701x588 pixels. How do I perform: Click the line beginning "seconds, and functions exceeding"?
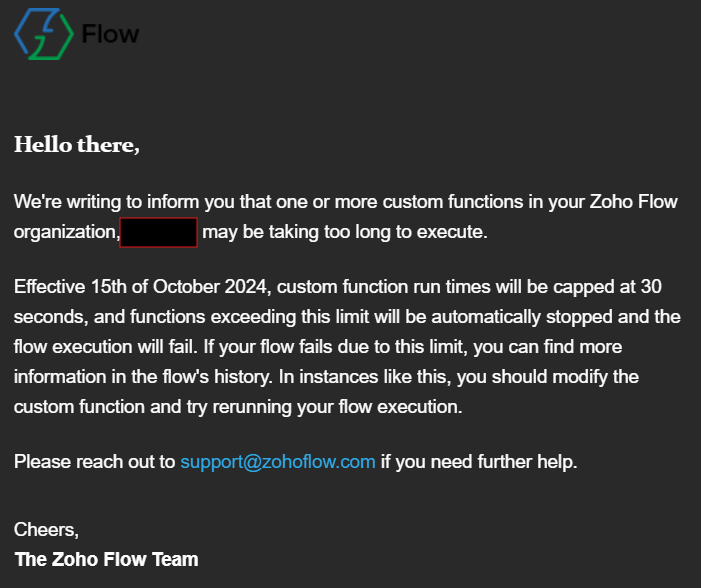pyautogui.click(x=347, y=317)
